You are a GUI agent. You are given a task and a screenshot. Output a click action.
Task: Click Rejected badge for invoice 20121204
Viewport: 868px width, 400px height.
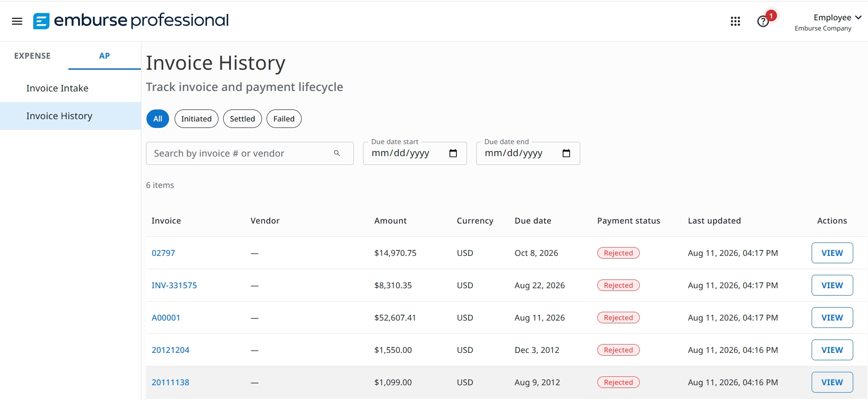tap(619, 350)
